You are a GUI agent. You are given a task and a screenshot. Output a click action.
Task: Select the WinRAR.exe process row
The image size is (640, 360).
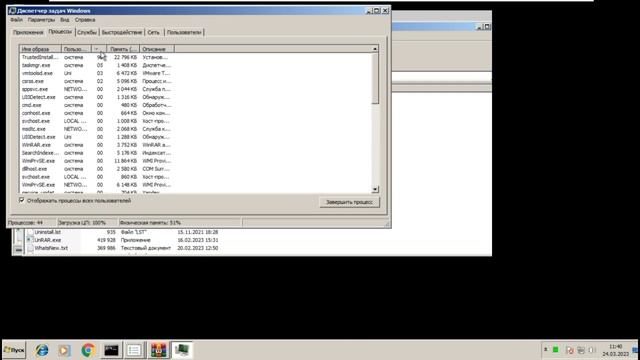point(196,145)
